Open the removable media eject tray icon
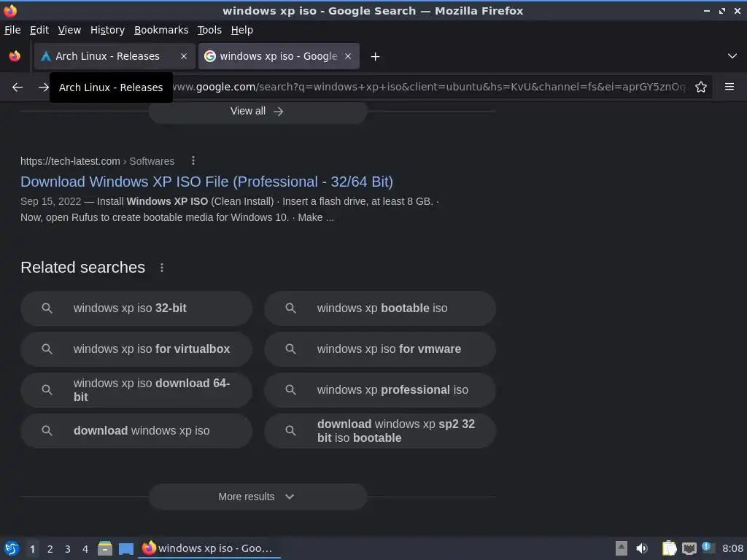Viewport: 747px width, 560px height. pos(622,548)
